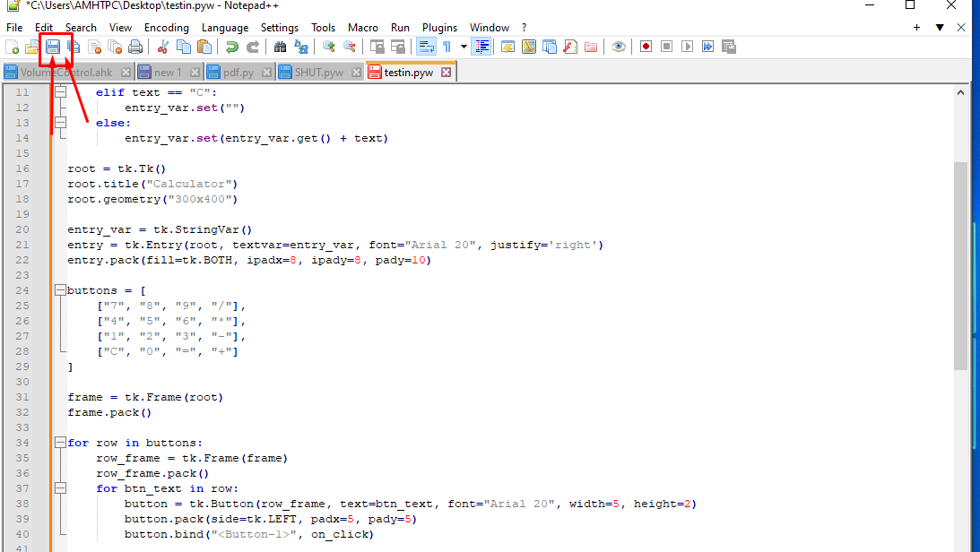The width and height of the screenshot is (980, 552).
Task: Toggle the eye Monitoring icon
Action: tap(618, 47)
